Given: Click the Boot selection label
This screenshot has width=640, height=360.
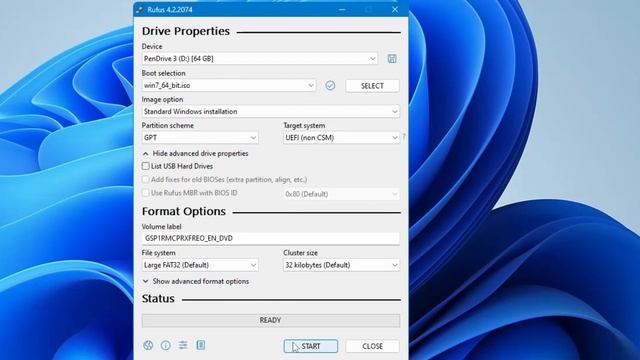Looking at the screenshot, I should tap(163, 73).
